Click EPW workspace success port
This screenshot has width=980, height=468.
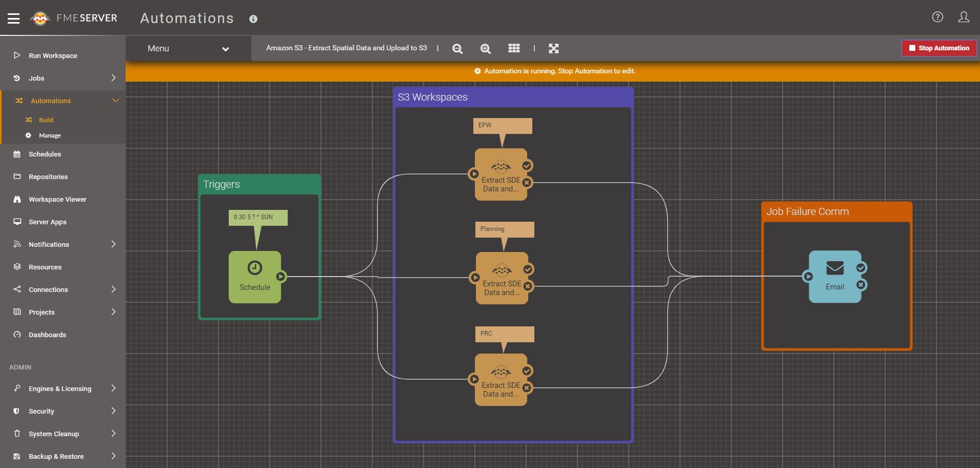click(x=527, y=166)
